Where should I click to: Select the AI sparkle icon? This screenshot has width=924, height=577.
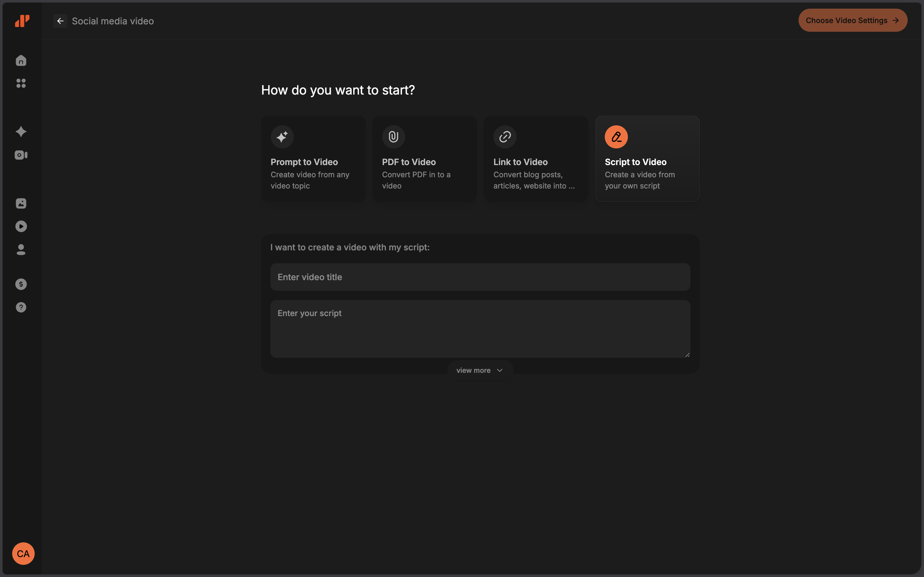[21, 131]
